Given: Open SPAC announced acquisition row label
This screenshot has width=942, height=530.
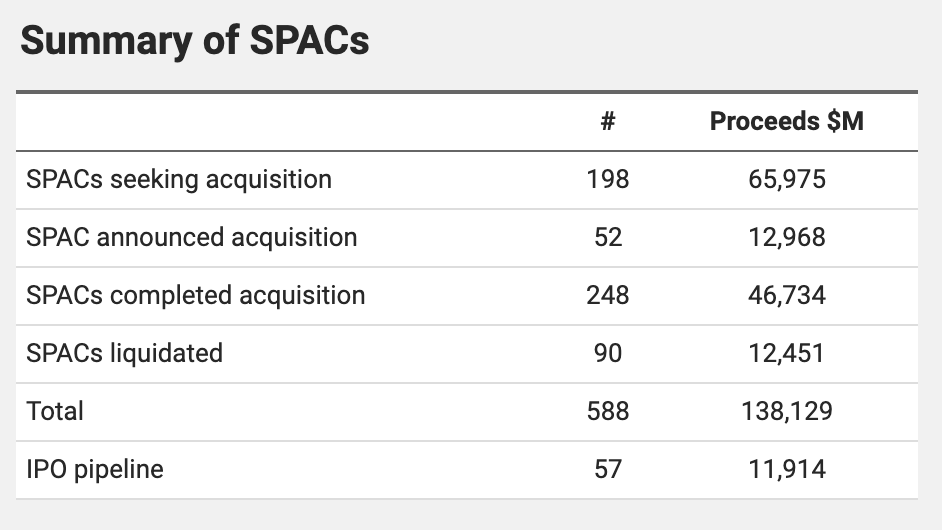Looking at the screenshot, I should [191, 238].
